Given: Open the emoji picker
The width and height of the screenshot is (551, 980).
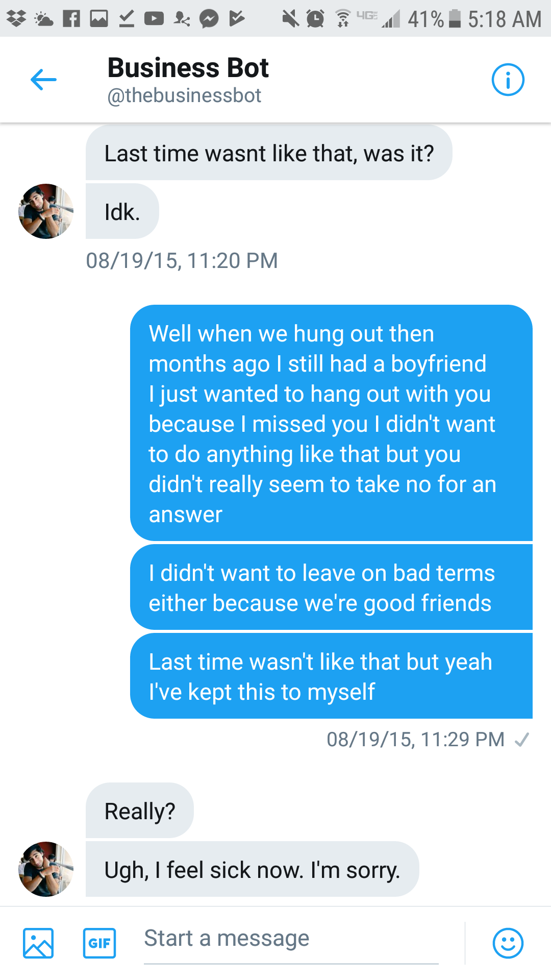Looking at the screenshot, I should click(x=508, y=943).
